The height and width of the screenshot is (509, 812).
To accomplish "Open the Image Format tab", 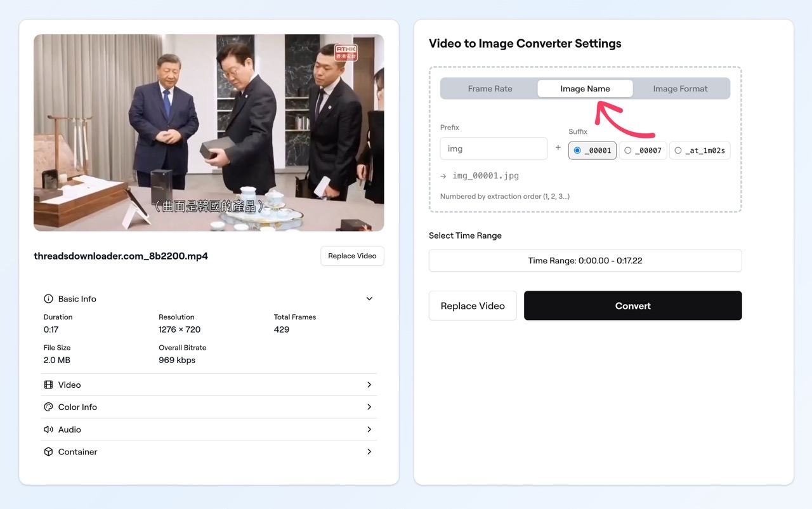I will click(x=680, y=89).
